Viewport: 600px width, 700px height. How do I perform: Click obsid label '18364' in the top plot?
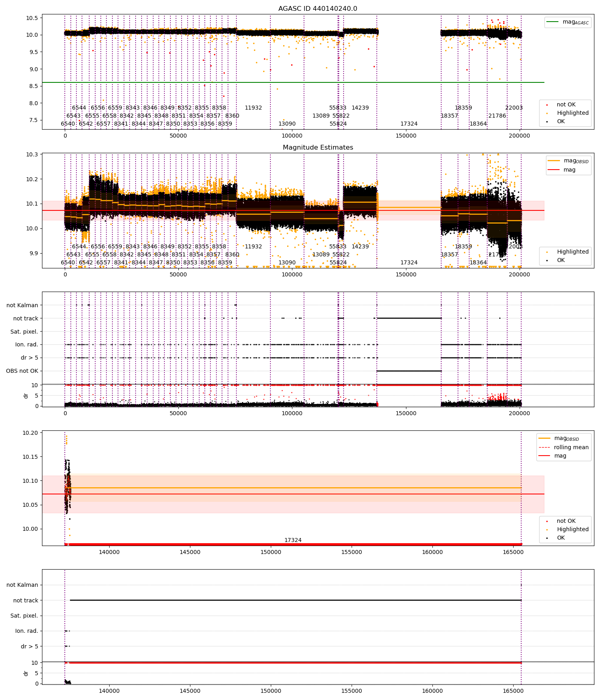[x=478, y=124]
